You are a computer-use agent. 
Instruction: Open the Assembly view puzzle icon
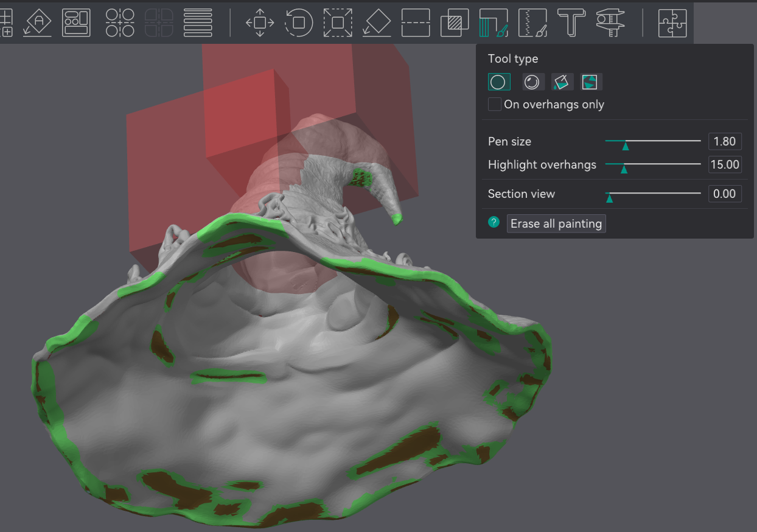coord(672,23)
